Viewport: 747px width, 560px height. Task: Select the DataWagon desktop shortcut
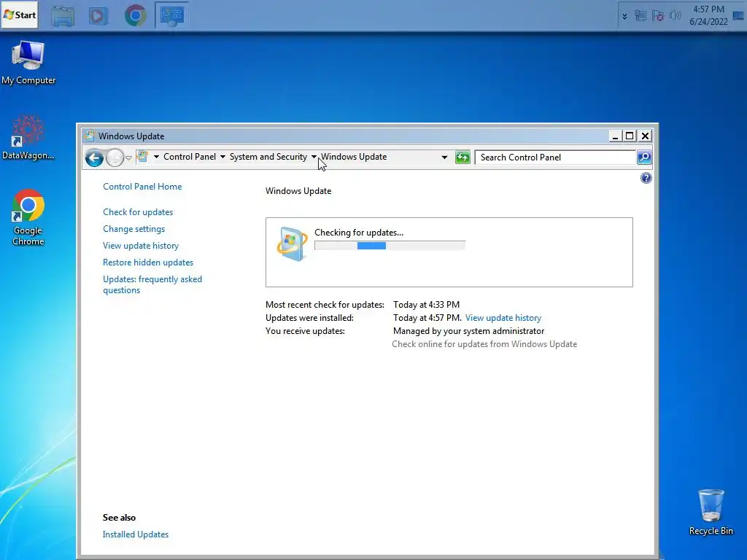pos(28,137)
